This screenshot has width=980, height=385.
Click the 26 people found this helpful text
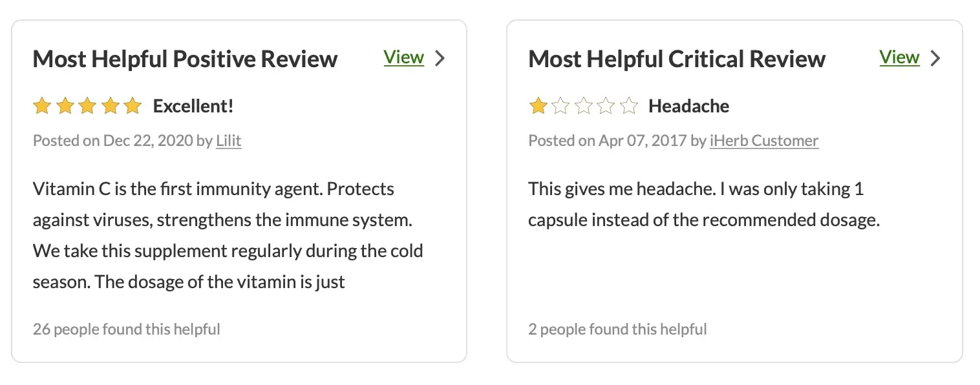126,329
